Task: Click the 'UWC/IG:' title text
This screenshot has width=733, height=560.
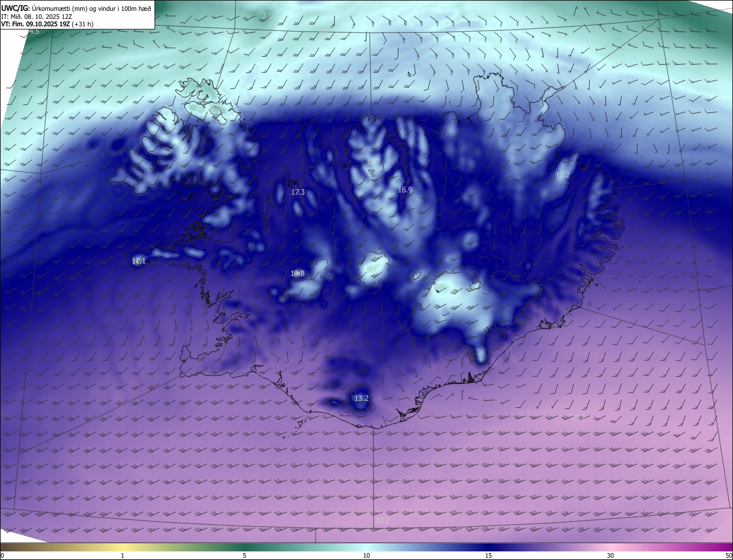Action: pos(15,8)
